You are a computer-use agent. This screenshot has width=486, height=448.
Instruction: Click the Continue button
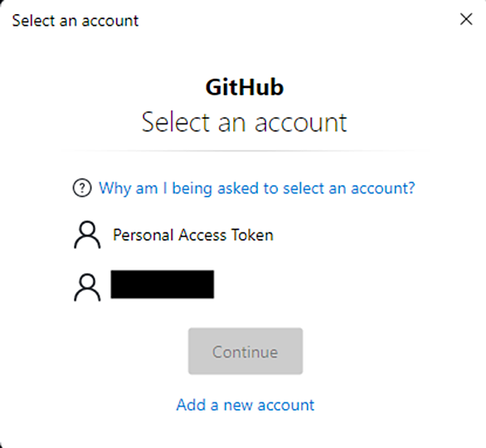coord(245,351)
